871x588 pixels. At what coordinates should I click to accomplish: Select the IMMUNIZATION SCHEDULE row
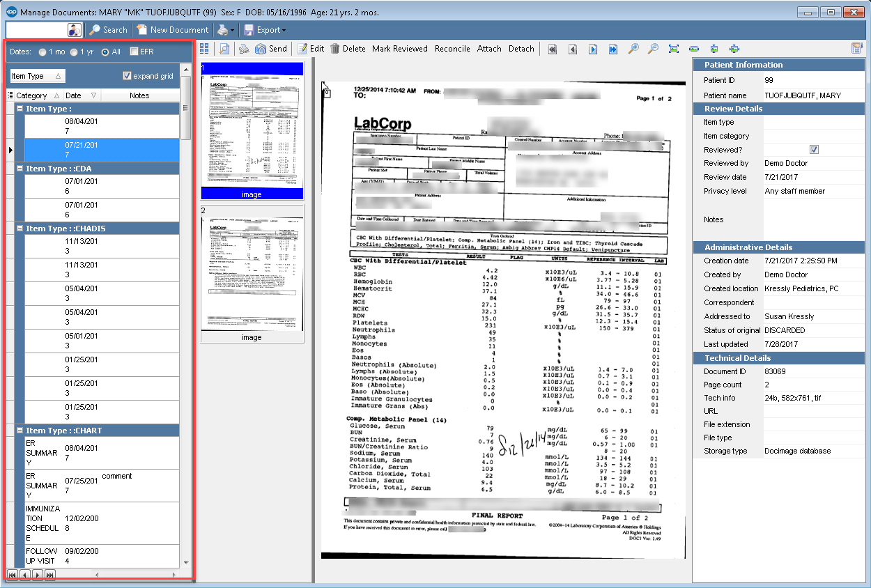click(x=102, y=523)
